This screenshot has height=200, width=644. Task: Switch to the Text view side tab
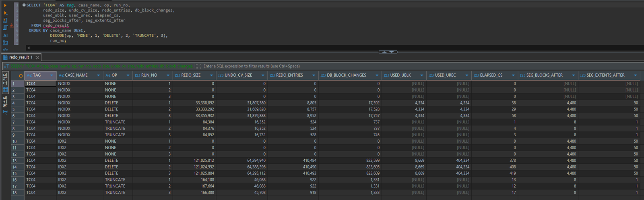(x=5, y=105)
